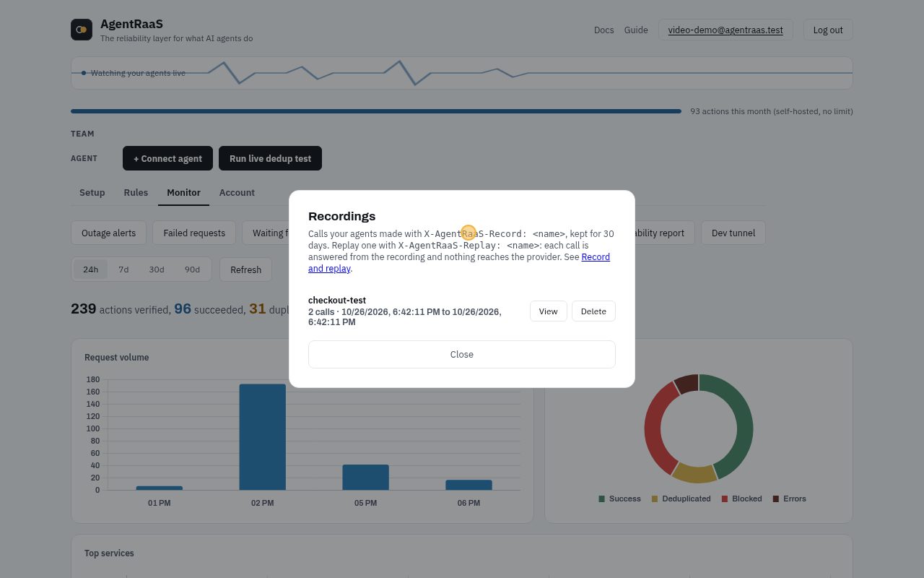The width and height of the screenshot is (924, 578).
Task: Click the 06 PM bar in Request volume
Action: click(468, 486)
